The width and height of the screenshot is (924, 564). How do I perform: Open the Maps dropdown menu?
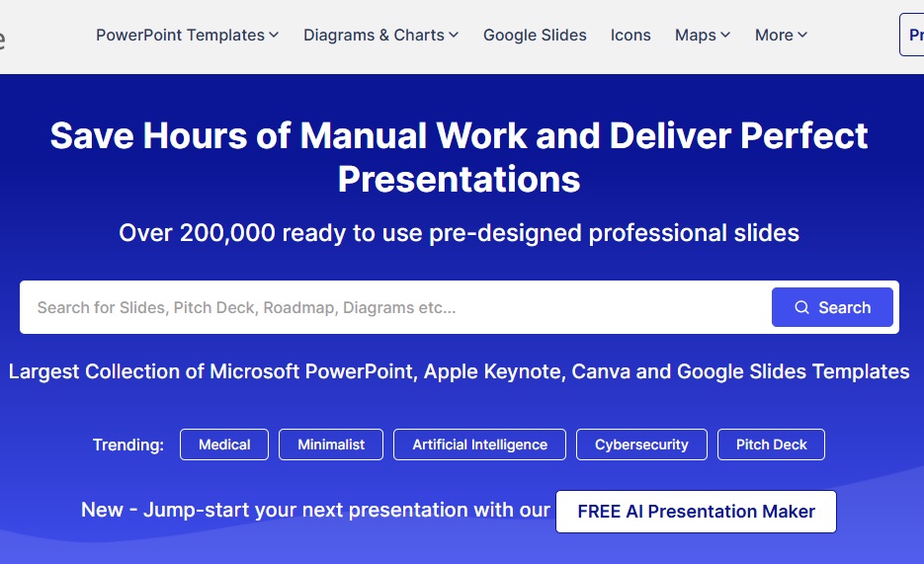click(x=702, y=36)
